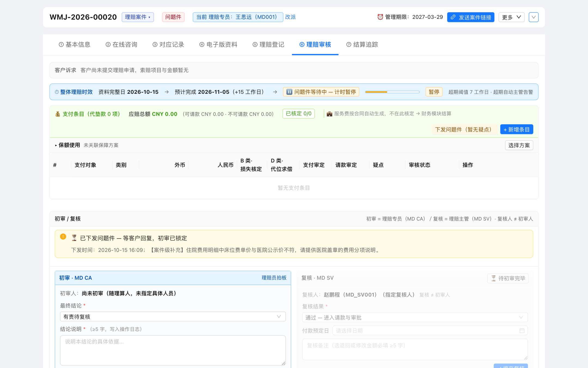Switch to the 在线咨询 tab
Screen dimensions: 588x368
(x=121, y=44)
